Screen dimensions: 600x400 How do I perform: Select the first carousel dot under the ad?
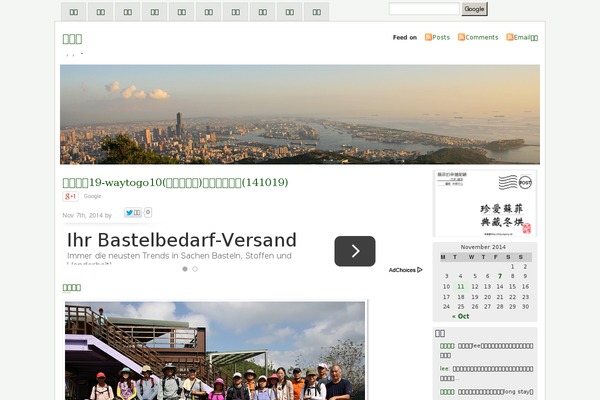tap(185, 269)
